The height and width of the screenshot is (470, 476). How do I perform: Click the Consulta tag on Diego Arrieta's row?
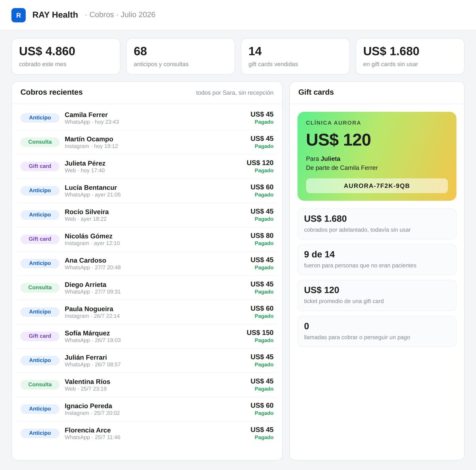(x=40, y=287)
